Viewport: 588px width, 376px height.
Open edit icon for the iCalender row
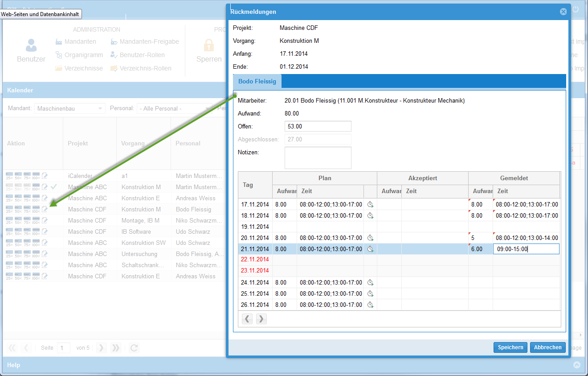point(45,176)
